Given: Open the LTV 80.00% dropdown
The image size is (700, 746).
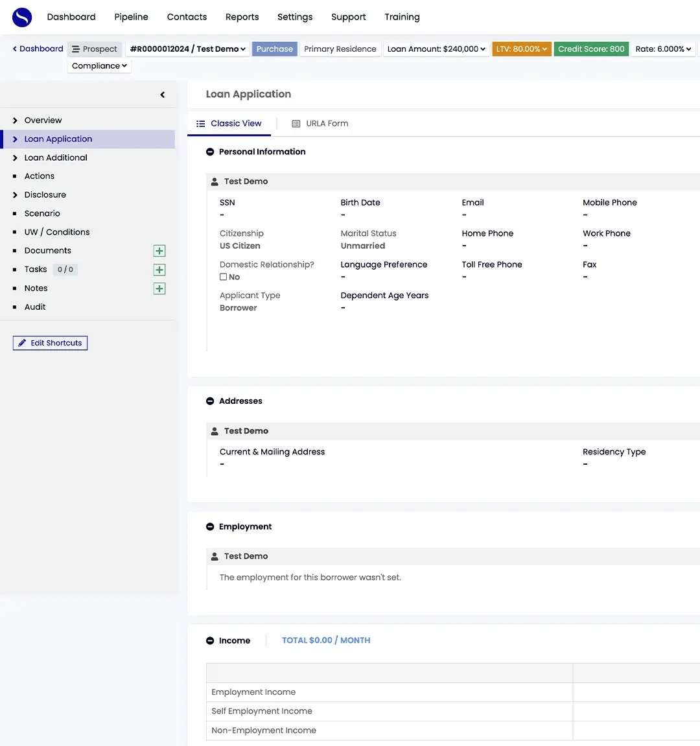Looking at the screenshot, I should pyautogui.click(x=522, y=49).
